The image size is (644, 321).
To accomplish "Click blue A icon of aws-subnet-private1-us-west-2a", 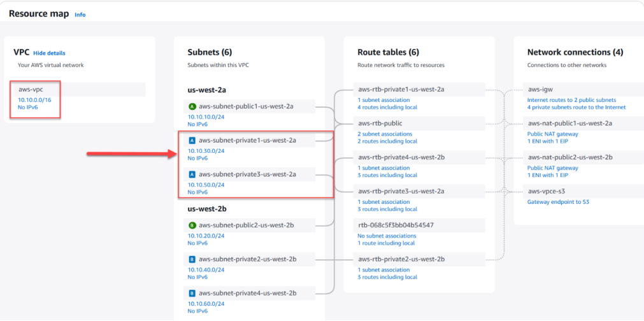I will [192, 140].
